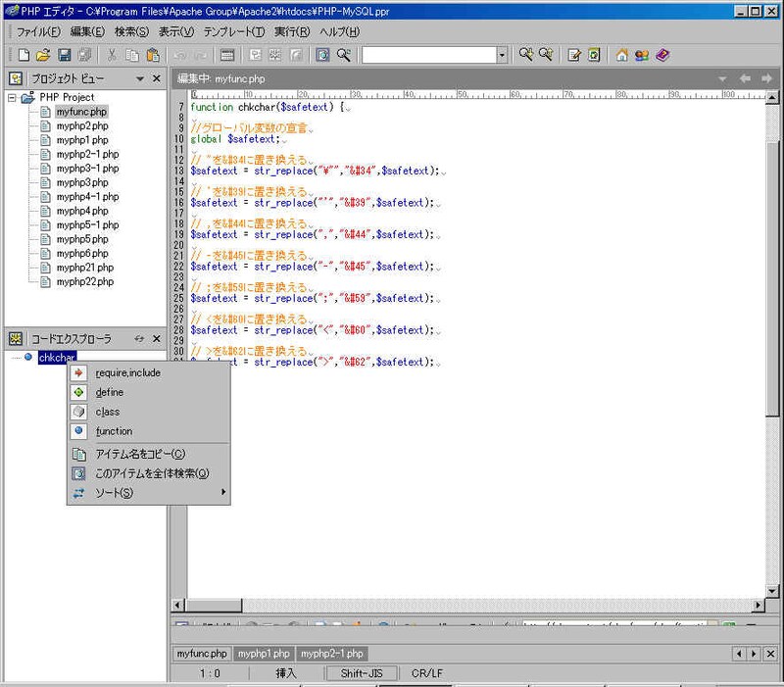784x687 pixels.
Task: Close the プロジェクト ビュー panel
Action: (157, 78)
